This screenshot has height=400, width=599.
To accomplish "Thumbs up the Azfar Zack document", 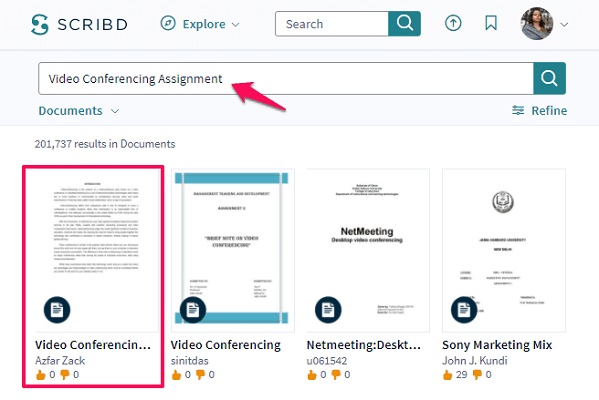I will (41, 374).
